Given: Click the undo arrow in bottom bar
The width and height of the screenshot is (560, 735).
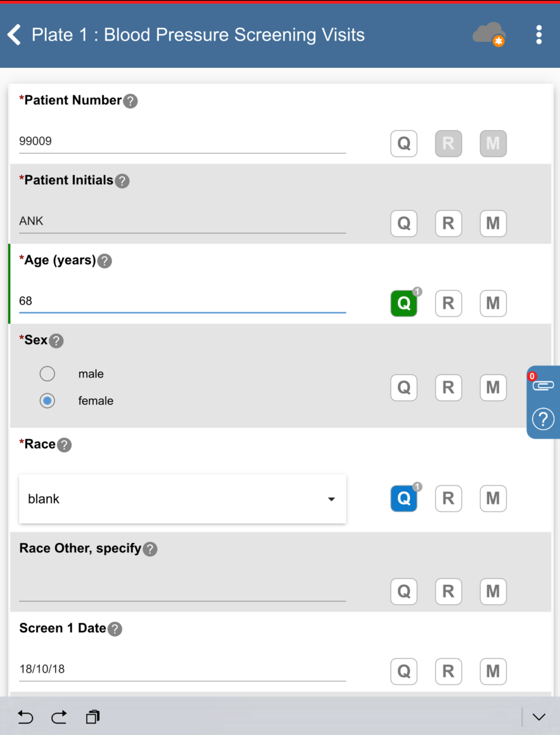Looking at the screenshot, I should 25,717.
